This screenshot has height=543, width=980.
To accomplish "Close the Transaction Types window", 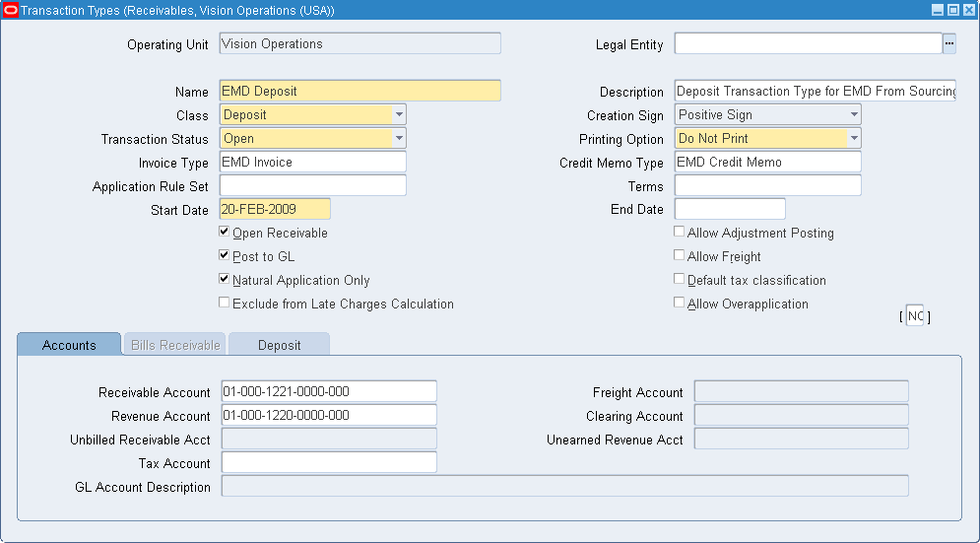I will pos(969,10).
